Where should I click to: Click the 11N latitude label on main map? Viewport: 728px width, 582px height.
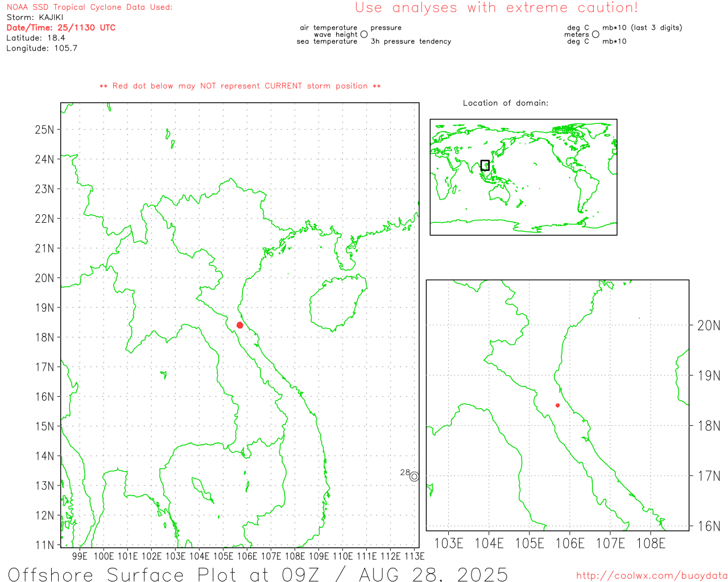[x=44, y=544]
